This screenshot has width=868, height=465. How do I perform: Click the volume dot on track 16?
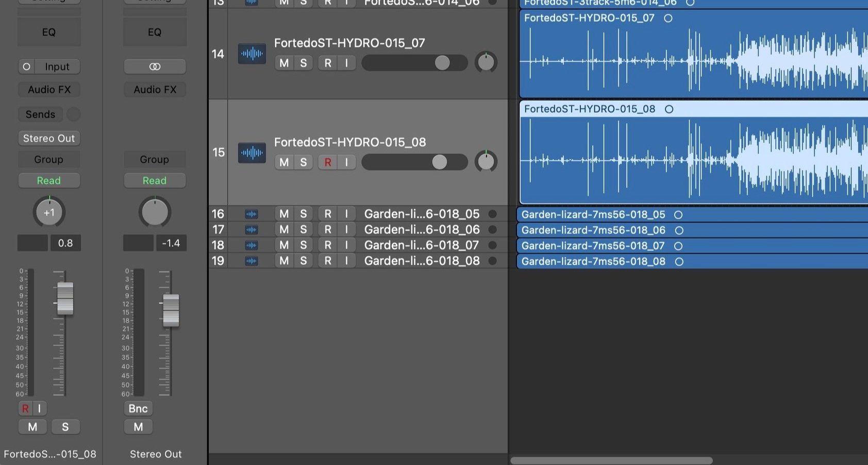492,214
